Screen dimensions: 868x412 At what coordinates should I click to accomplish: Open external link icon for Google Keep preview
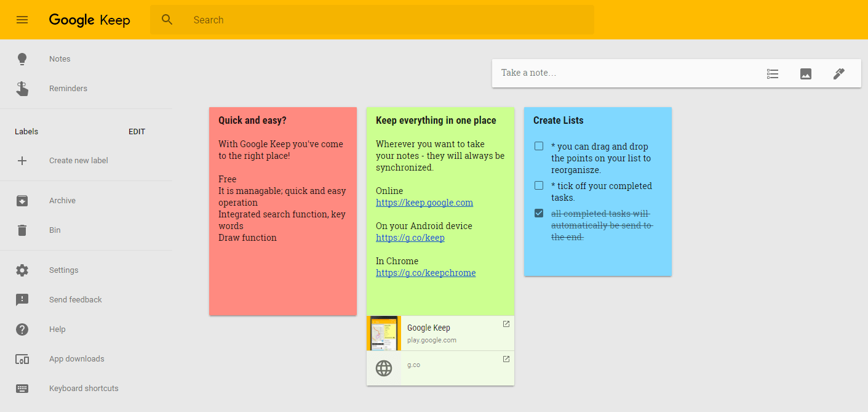coord(506,324)
